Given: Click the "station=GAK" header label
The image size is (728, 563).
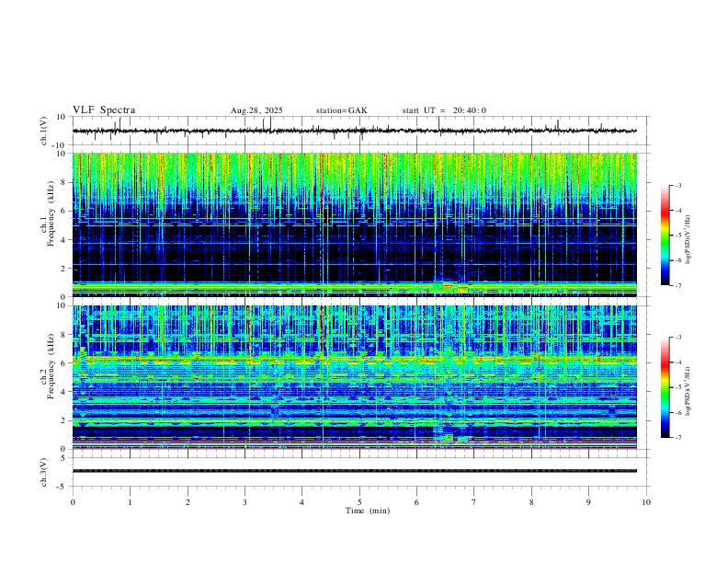Looking at the screenshot, I should coord(342,110).
